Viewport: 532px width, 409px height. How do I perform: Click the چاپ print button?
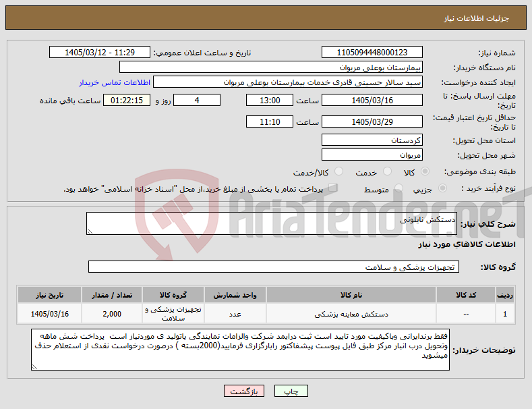tap(291, 391)
